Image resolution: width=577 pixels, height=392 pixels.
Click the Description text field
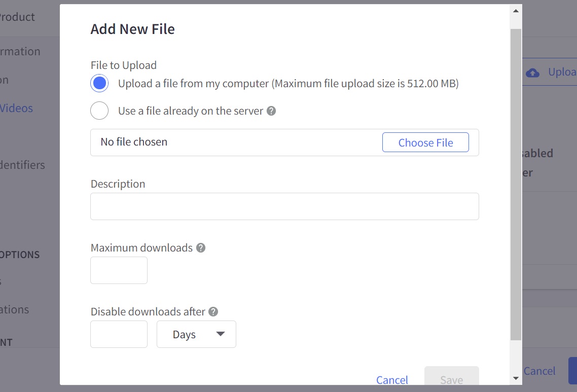284,206
